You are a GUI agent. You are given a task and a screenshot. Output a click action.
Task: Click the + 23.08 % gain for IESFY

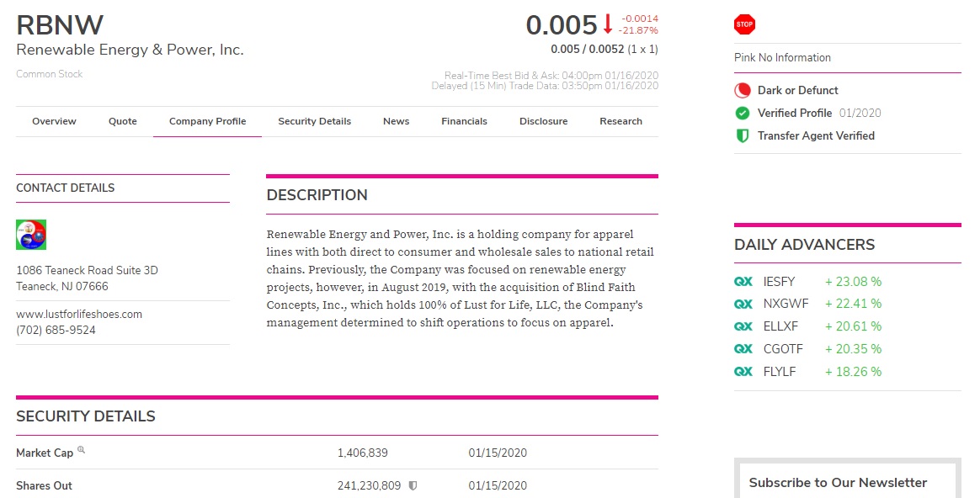[x=853, y=282]
